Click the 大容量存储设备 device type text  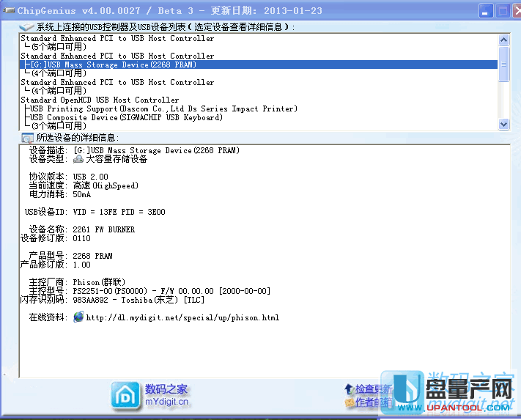tap(117, 159)
